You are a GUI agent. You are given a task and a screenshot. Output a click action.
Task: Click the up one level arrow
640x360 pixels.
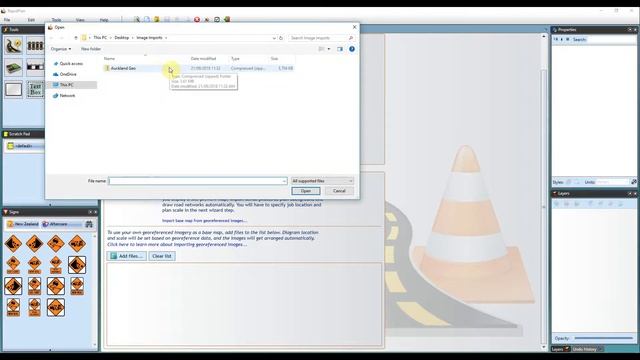(x=76, y=38)
